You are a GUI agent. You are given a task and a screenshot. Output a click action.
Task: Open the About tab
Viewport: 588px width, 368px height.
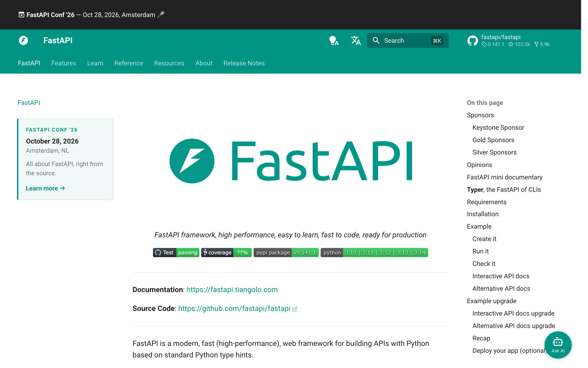[204, 63]
